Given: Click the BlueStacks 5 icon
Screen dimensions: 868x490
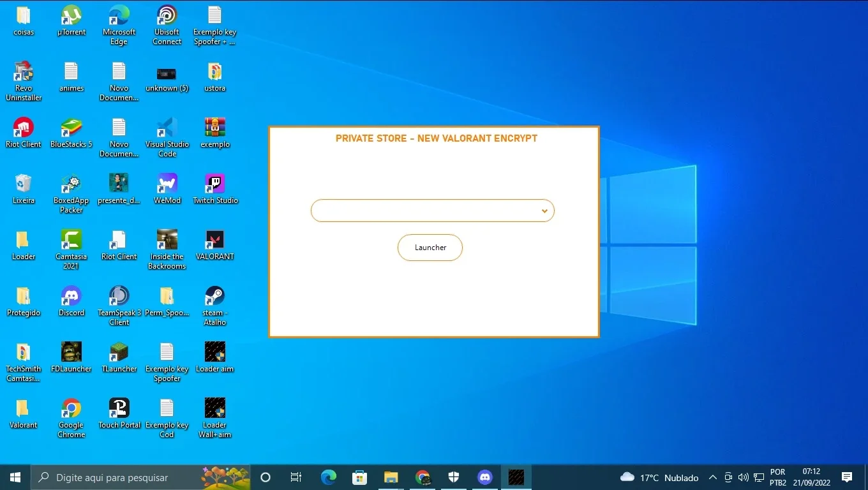Looking at the screenshot, I should (x=71, y=133).
